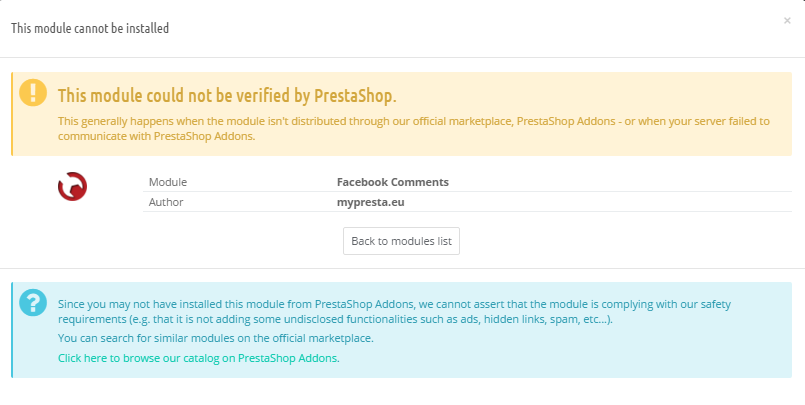Select the mypresta.eu author value
Image resolution: width=805 pixels, height=405 pixels.
[x=371, y=202]
